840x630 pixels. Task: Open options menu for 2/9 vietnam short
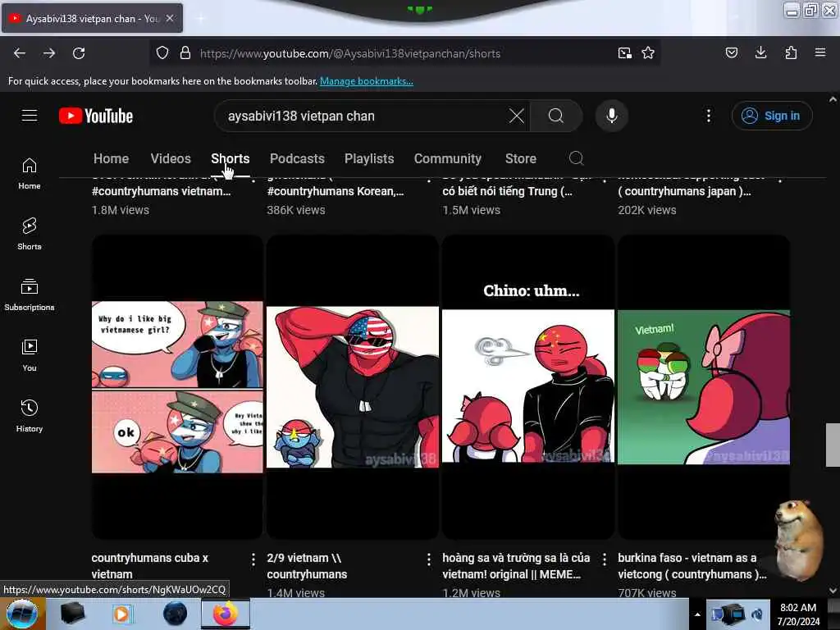tap(429, 559)
